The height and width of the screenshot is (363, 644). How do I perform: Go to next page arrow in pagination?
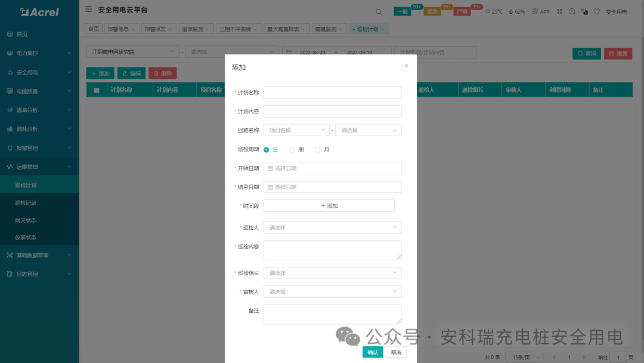[583, 357]
